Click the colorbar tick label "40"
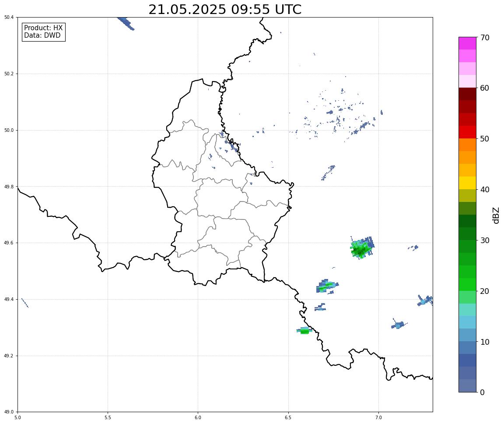This screenshot has height=424, width=504. [485, 190]
